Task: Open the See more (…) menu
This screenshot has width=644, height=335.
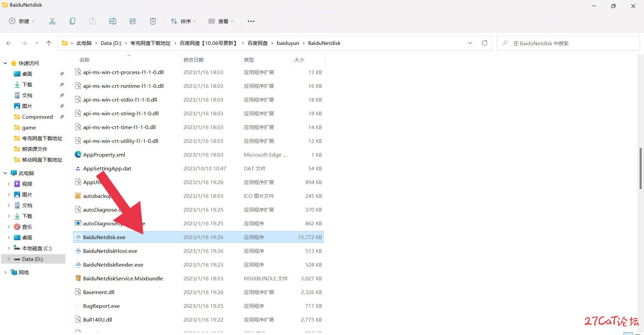Action: (x=251, y=21)
